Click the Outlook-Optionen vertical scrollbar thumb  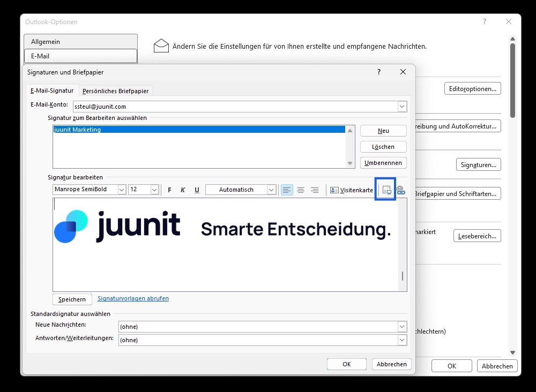(513, 80)
